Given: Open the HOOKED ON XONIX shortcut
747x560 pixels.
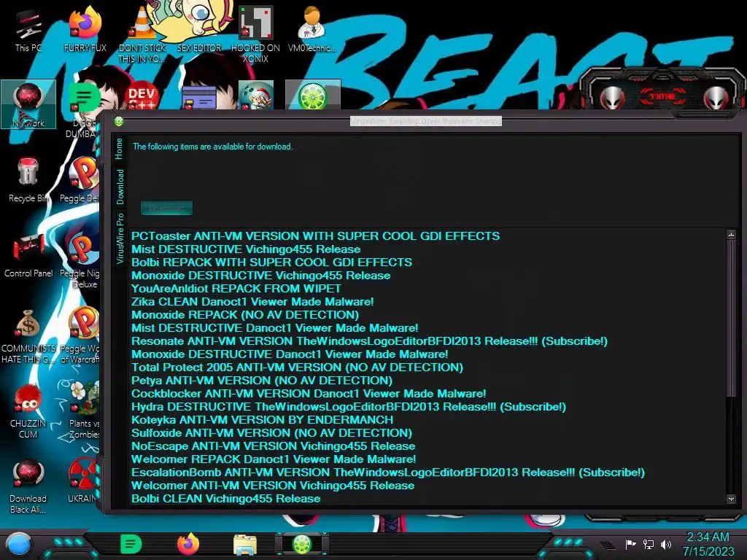Looking at the screenshot, I should (x=255, y=36).
